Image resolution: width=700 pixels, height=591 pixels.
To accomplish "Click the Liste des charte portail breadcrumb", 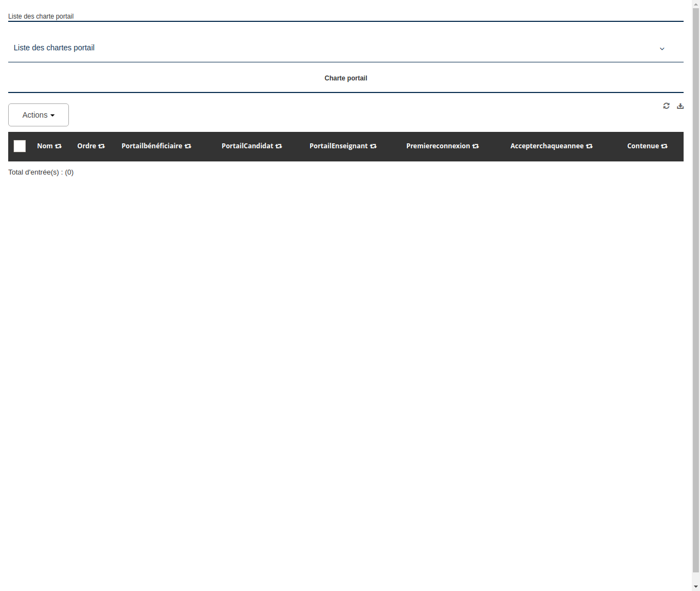I will click(40, 16).
